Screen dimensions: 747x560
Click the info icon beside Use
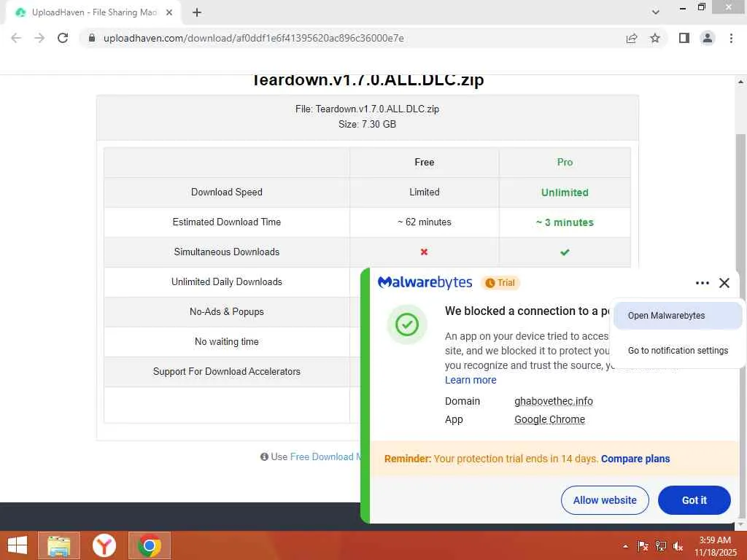point(264,456)
